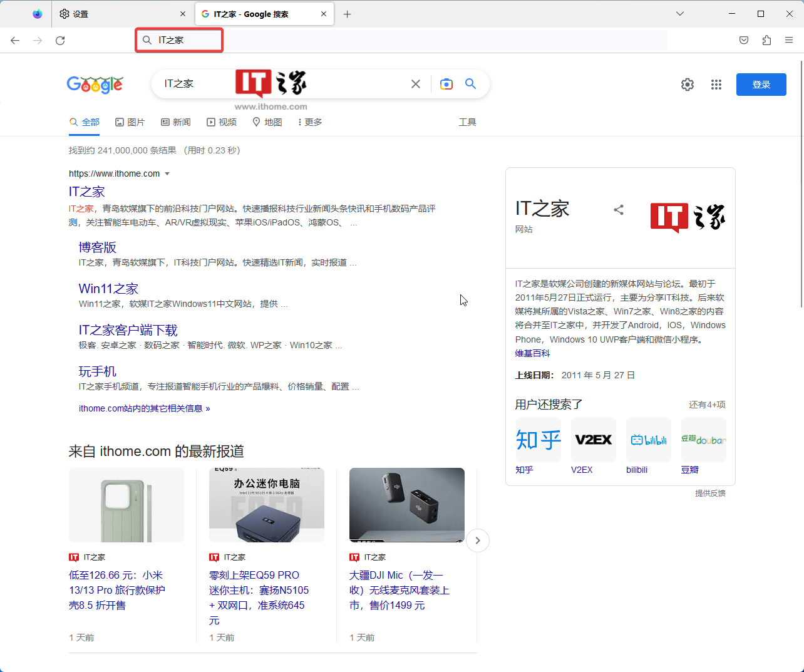Screen dimensions: 804x672
Task: Open the 办公迷你电脑 news thumbnail
Action: pyautogui.click(x=267, y=505)
